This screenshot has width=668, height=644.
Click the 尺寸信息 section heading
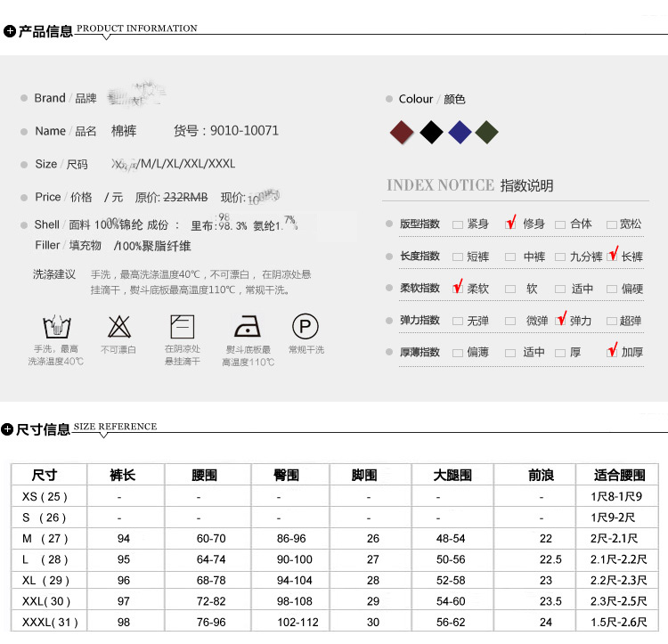point(43,429)
